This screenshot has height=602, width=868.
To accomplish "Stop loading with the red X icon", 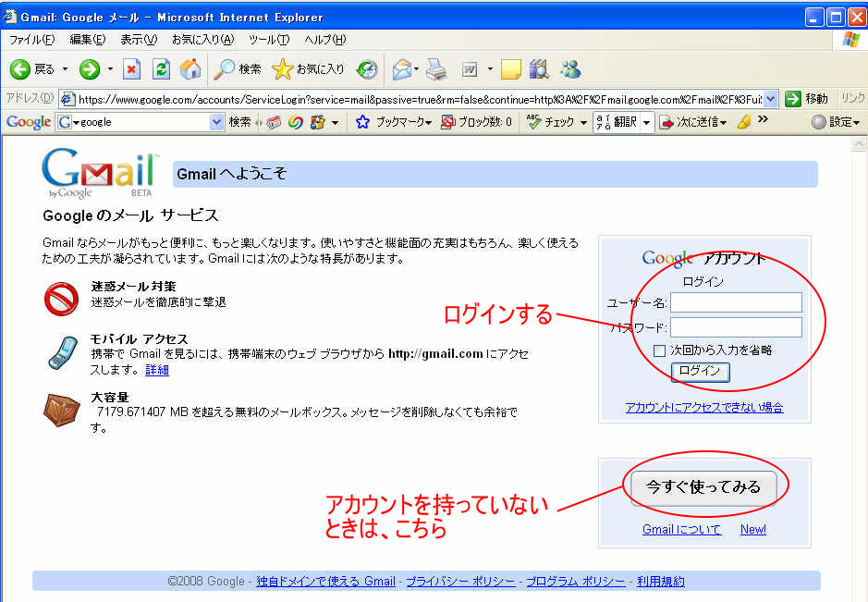I will click(x=131, y=69).
